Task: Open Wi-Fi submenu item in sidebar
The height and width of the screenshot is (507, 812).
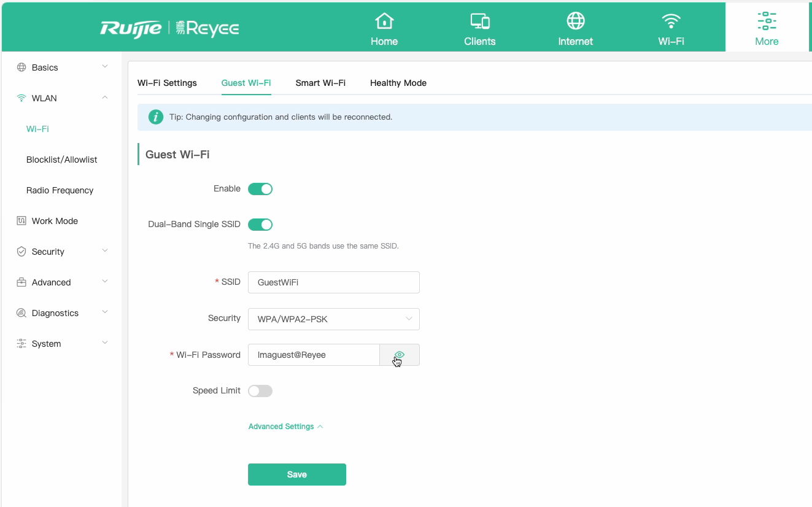Action: [37, 129]
